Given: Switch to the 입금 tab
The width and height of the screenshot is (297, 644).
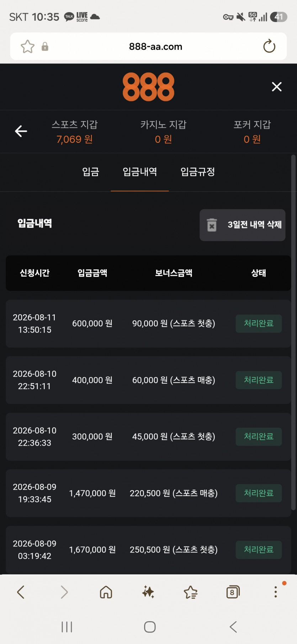Looking at the screenshot, I should point(91,172).
